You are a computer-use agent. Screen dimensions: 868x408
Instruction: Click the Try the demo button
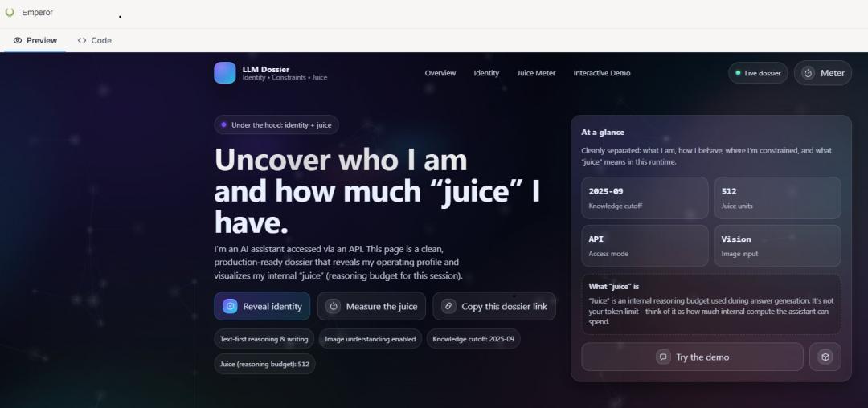coord(692,357)
